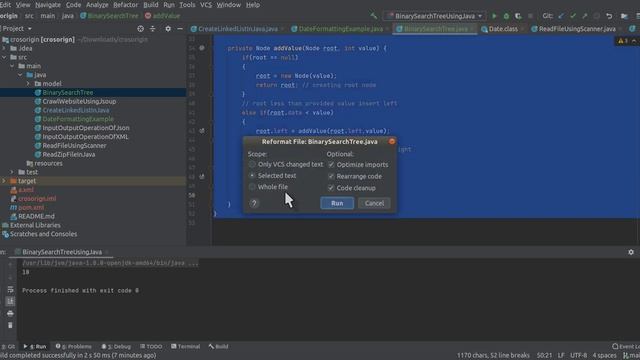Click the Git push arrow icon
The height and width of the screenshot is (360, 640).
pyautogui.click(x=585, y=16)
